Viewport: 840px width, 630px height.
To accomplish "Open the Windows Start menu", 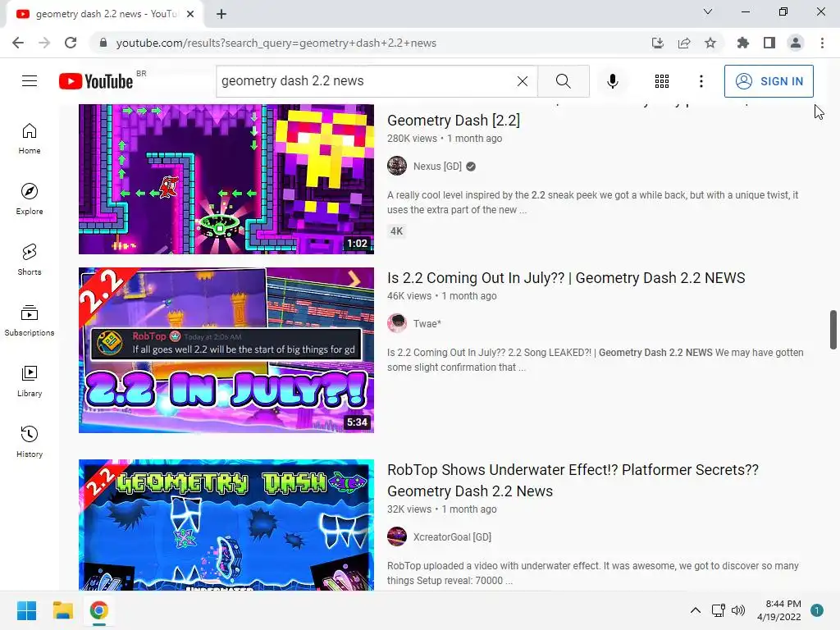I will point(26,610).
